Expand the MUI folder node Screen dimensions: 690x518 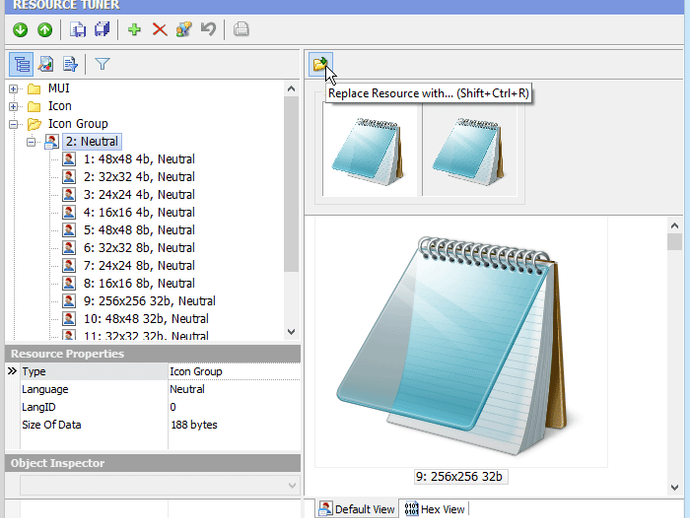(x=13, y=89)
